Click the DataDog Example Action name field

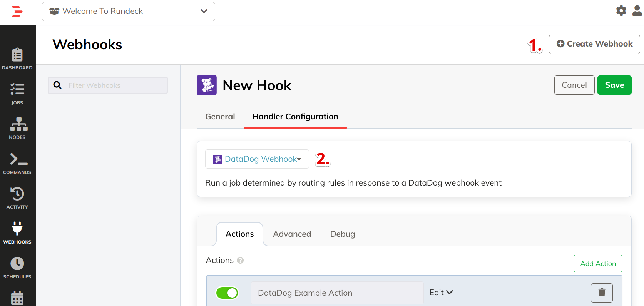tap(337, 293)
